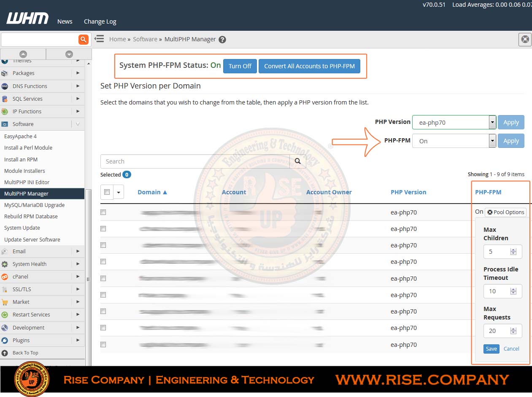Click the Plugins section icon
The height and width of the screenshot is (397, 532).
[x=5, y=341]
